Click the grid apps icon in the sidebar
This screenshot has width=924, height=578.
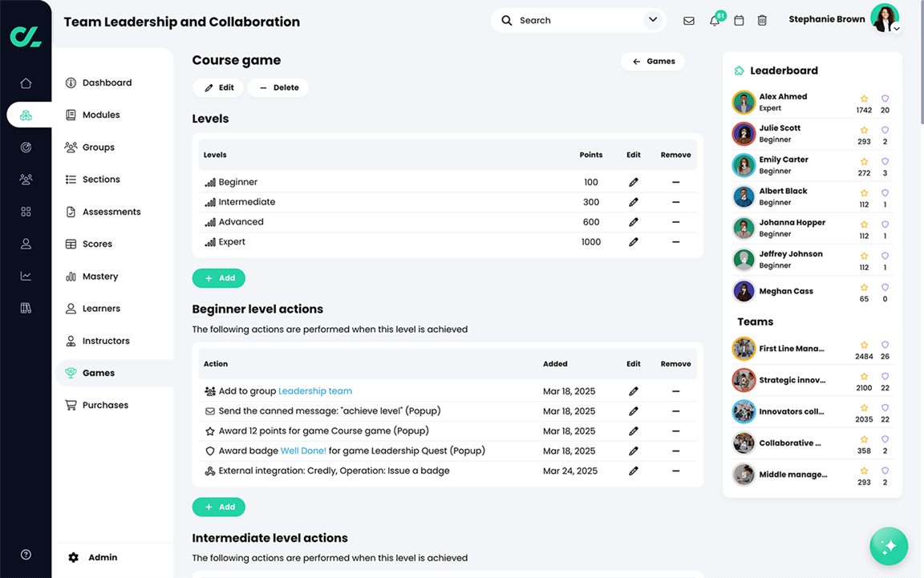click(x=25, y=211)
